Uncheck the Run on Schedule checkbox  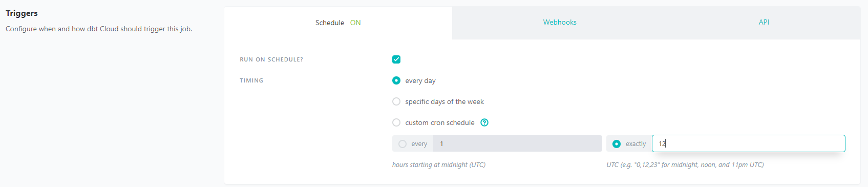pyautogui.click(x=396, y=59)
